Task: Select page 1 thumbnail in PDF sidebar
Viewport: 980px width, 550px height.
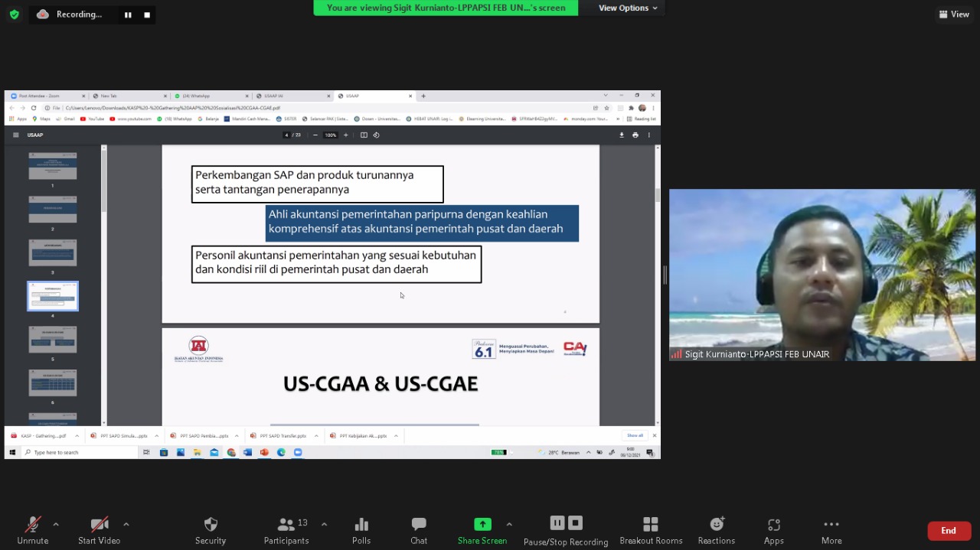Action: (53, 166)
